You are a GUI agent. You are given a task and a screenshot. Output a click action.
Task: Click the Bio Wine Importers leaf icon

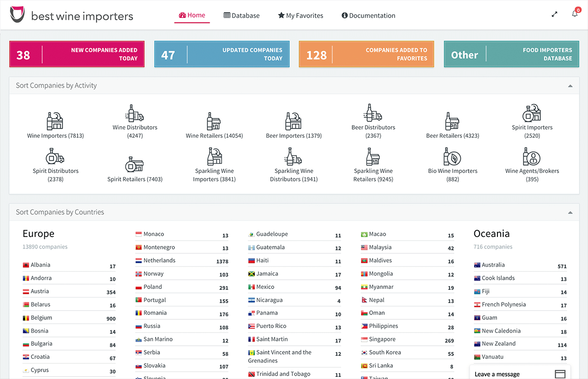click(x=452, y=157)
